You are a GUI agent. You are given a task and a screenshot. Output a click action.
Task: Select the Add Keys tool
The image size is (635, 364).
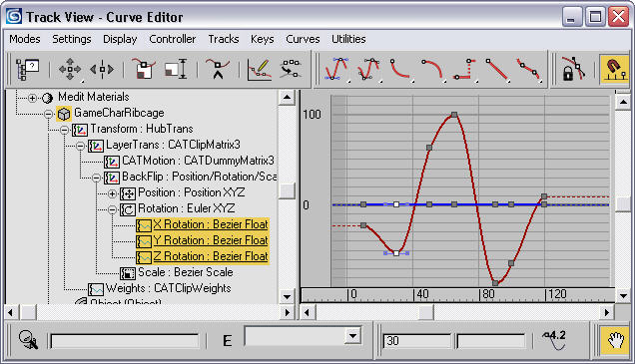[x=218, y=70]
